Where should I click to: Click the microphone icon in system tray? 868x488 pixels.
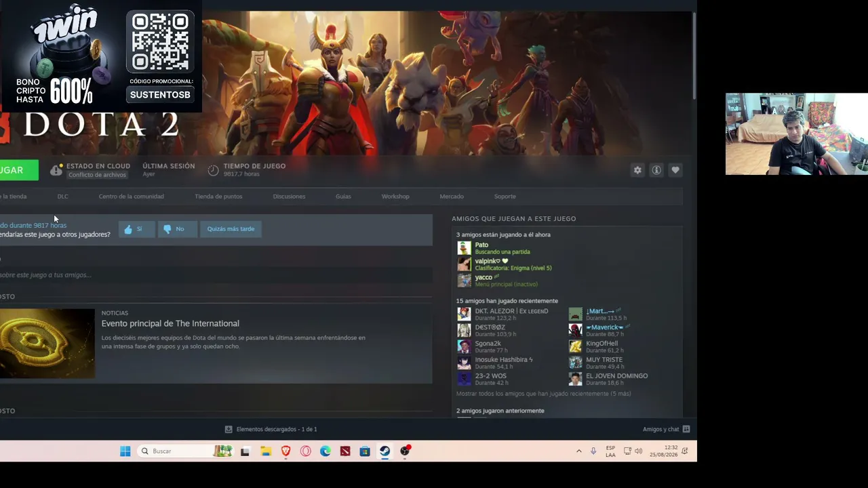click(x=593, y=451)
